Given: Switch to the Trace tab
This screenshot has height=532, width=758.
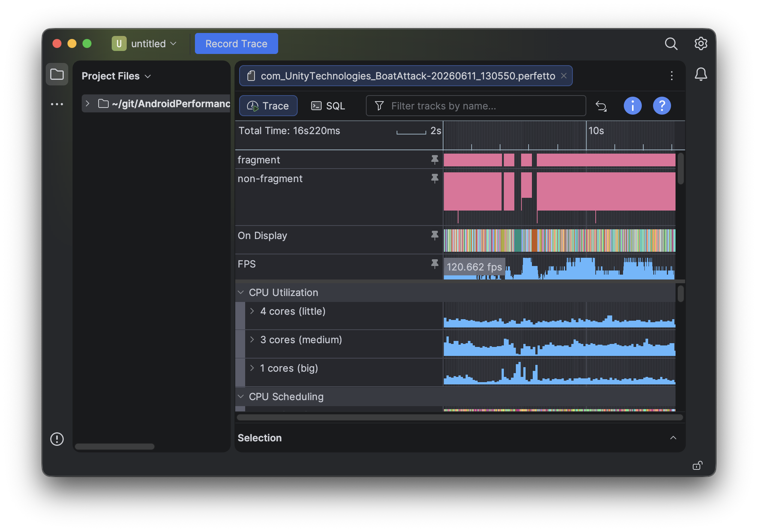Looking at the screenshot, I should click(268, 106).
